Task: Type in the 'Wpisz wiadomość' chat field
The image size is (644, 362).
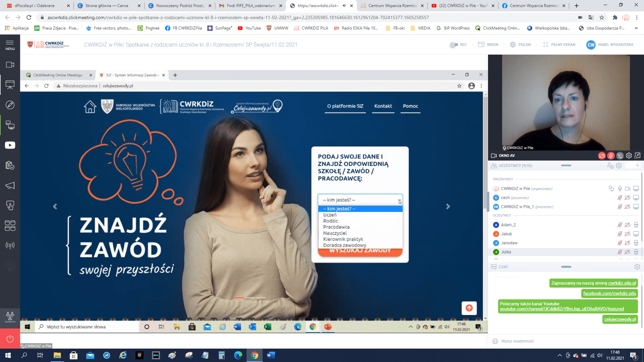Action: (x=563, y=341)
